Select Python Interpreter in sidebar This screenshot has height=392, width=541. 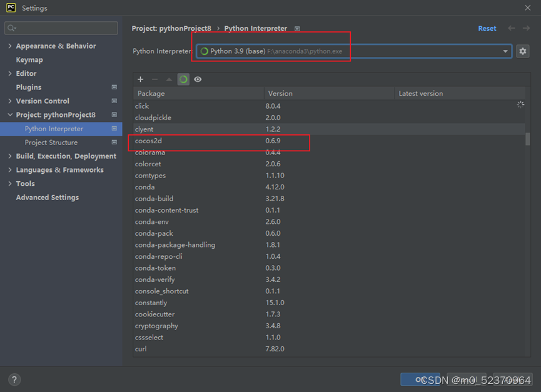[x=61, y=129]
